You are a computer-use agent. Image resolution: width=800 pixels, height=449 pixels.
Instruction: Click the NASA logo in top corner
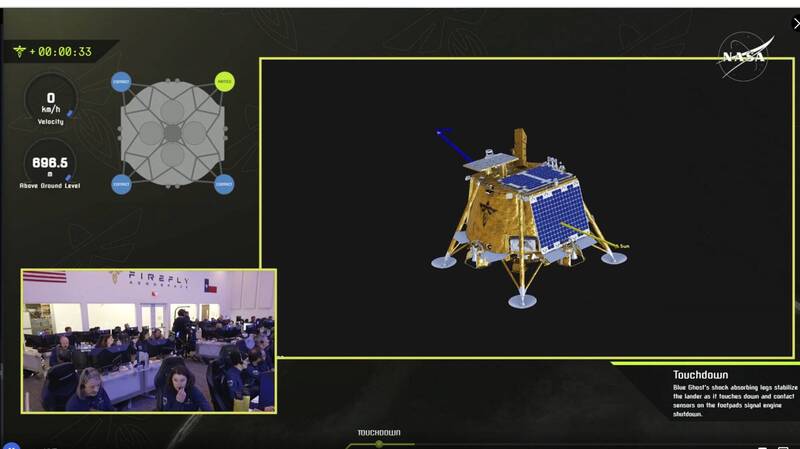(x=746, y=57)
